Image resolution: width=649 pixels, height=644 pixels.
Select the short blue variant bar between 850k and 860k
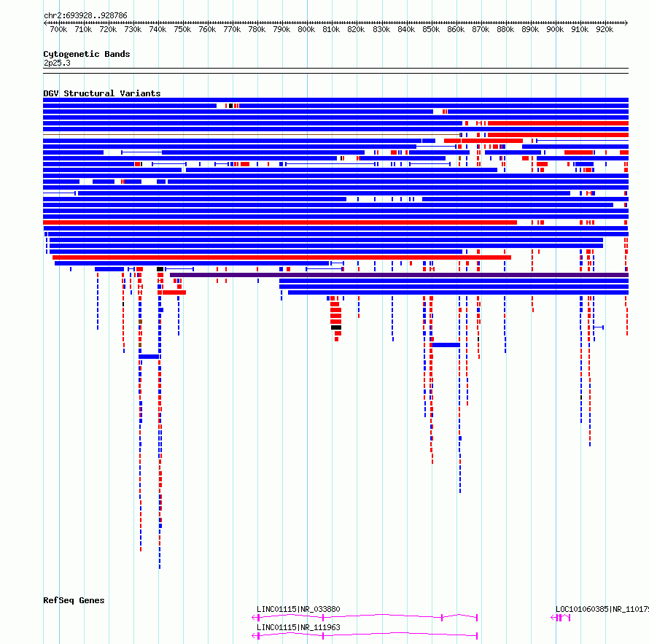coord(446,345)
